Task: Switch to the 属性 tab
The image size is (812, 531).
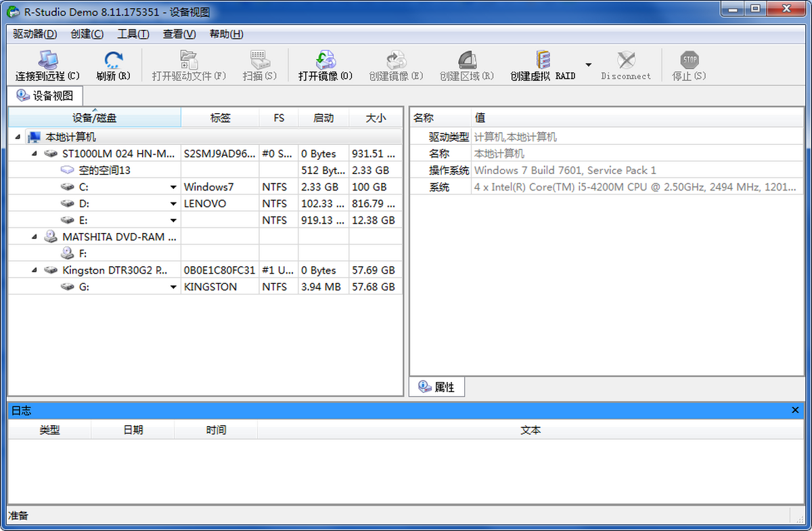Action: coord(436,387)
